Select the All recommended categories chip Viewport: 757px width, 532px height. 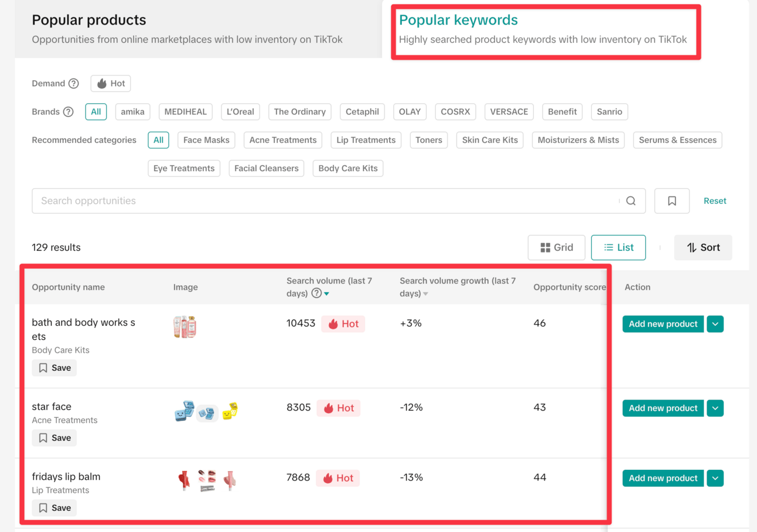[159, 140]
